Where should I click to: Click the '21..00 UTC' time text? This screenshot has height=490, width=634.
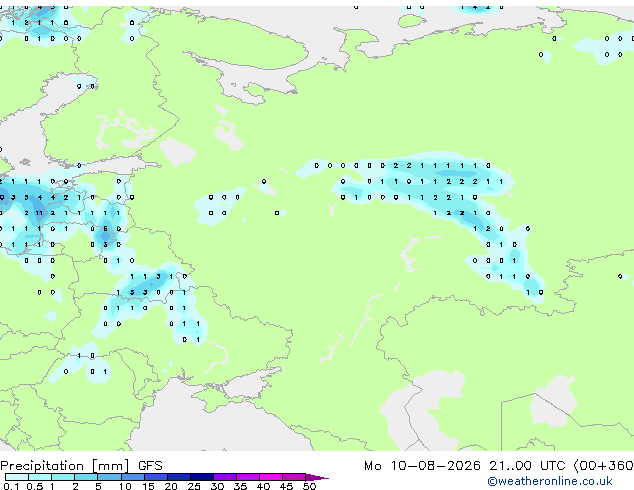point(527,466)
